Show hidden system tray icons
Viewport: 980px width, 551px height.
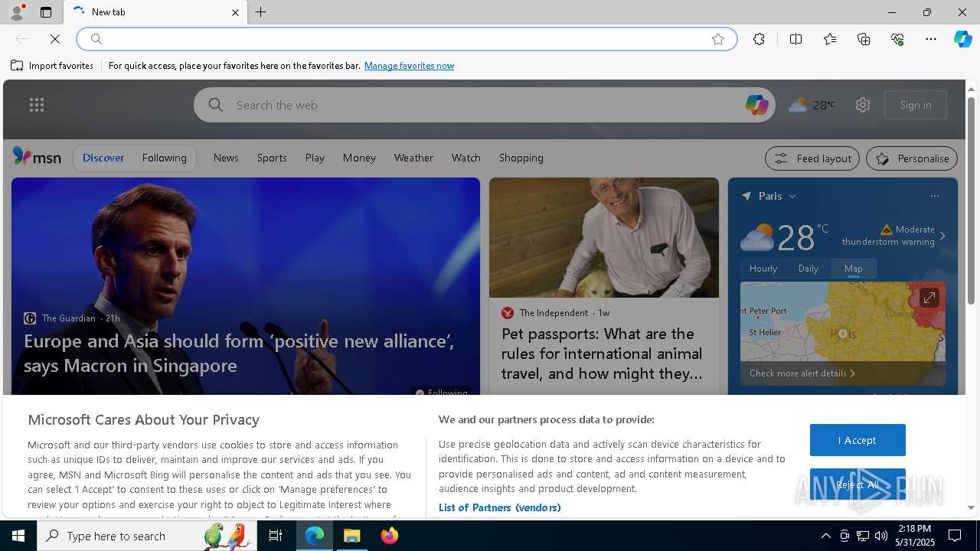pos(825,536)
